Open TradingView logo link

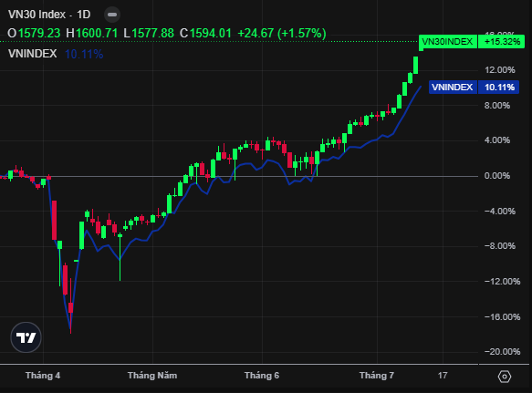pos(26,337)
